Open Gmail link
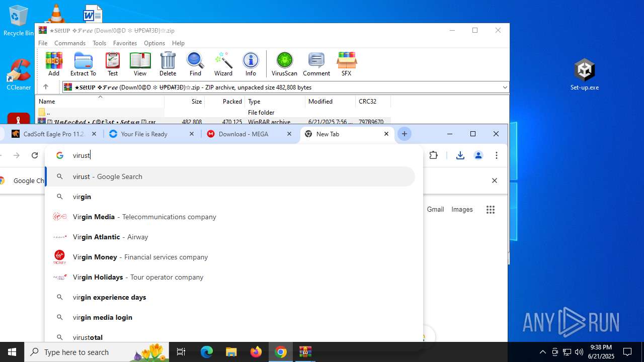Viewport: 644px width, 362px height. tap(435, 210)
